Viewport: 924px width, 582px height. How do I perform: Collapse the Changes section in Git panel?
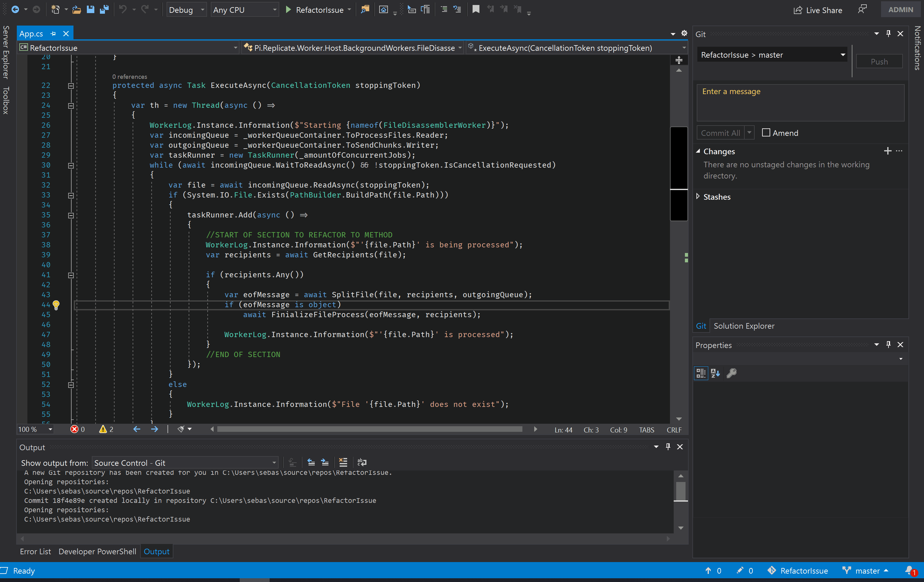coord(698,151)
